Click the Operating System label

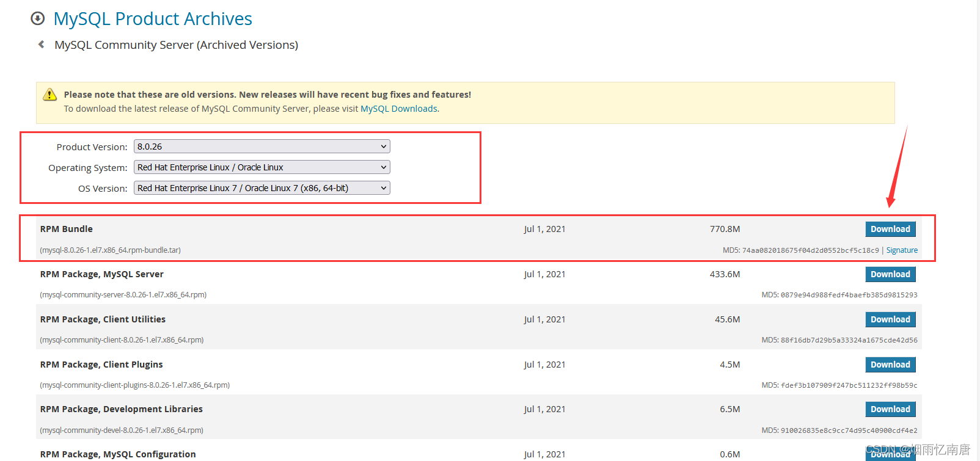88,168
